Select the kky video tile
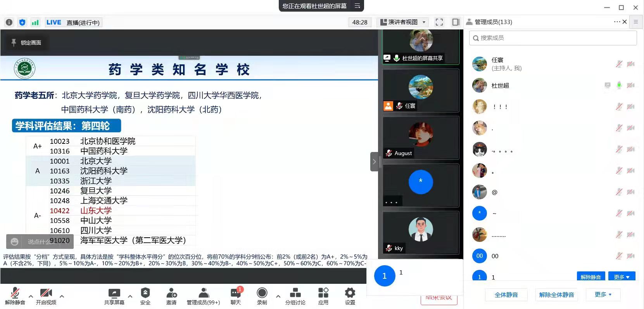644x309 pixels. [x=421, y=233]
